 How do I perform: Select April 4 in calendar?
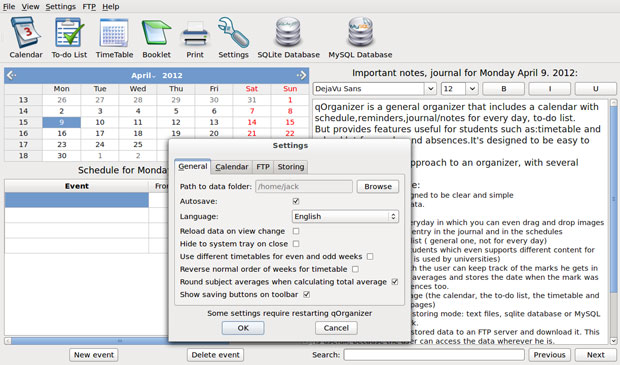138,111
